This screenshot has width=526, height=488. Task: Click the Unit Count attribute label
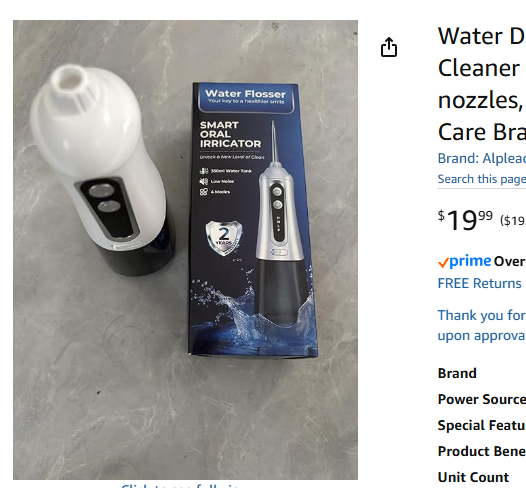pos(473,477)
